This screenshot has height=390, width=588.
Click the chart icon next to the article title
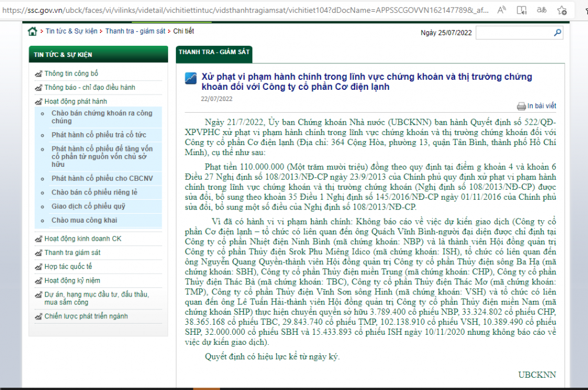click(191, 78)
